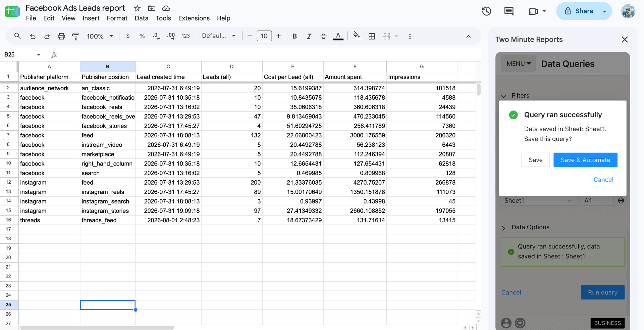Collapse the Filters section

point(503,96)
